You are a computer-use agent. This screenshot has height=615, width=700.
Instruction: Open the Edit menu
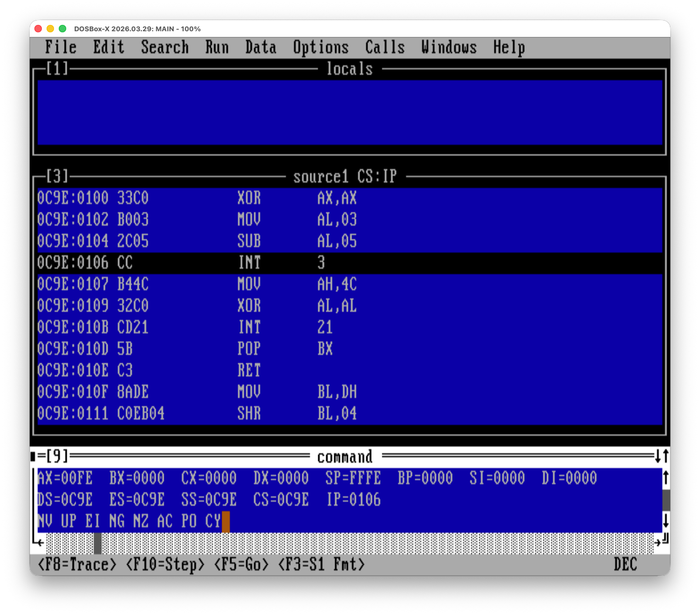coord(109,47)
